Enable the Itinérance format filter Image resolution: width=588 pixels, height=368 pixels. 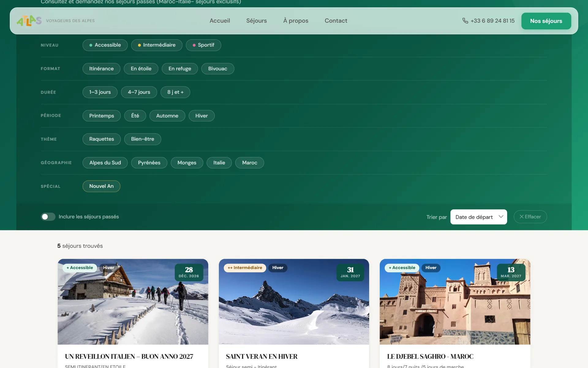101,69
